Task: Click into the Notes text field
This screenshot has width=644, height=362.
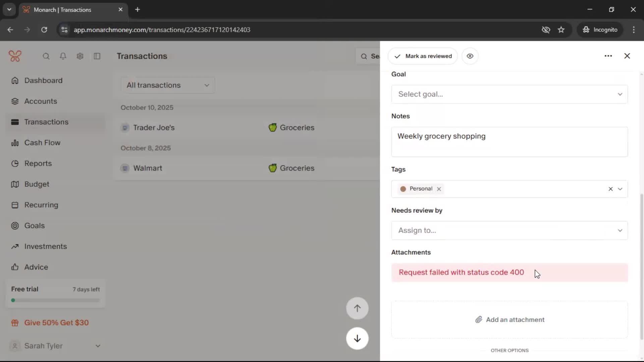Action: 509,142
